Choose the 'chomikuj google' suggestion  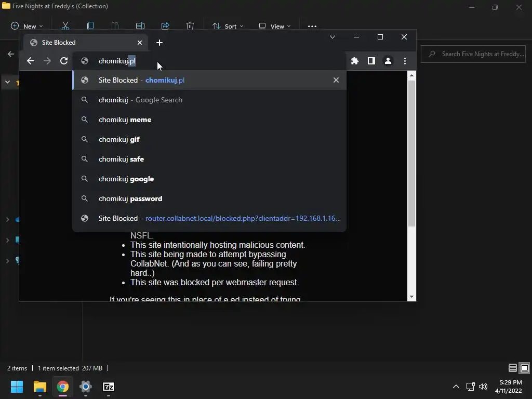click(209, 179)
